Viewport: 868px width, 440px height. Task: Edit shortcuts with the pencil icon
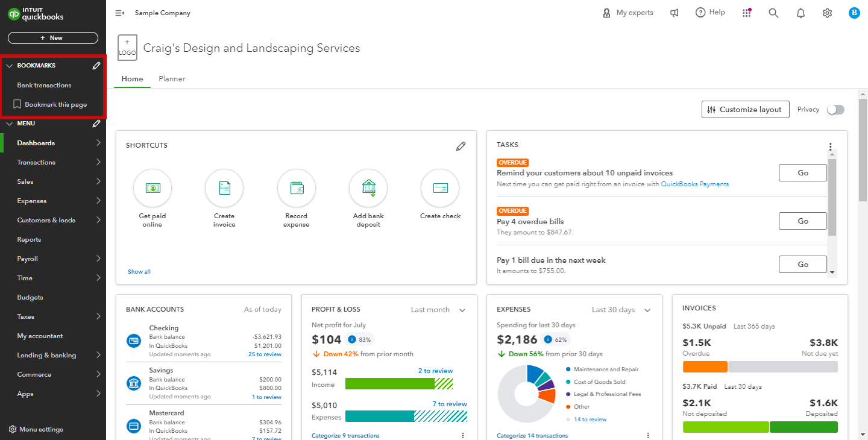click(x=461, y=146)
